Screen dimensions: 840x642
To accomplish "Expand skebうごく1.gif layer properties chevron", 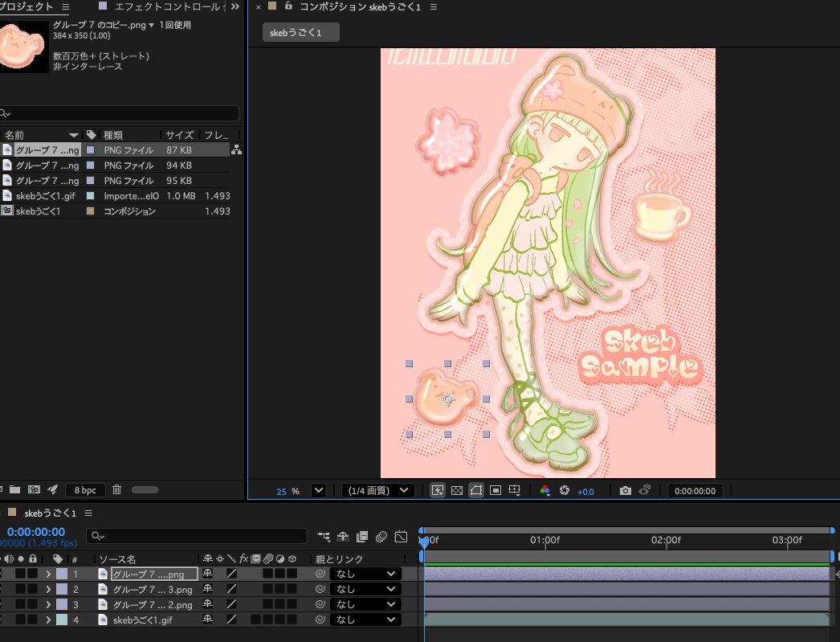I will 48,620.
